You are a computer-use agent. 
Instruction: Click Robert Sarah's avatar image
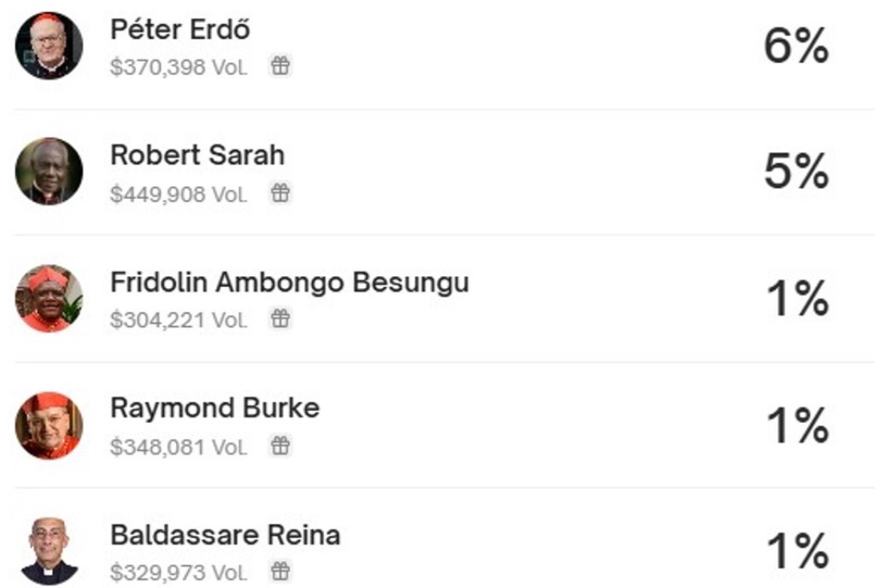click(49, 172)
